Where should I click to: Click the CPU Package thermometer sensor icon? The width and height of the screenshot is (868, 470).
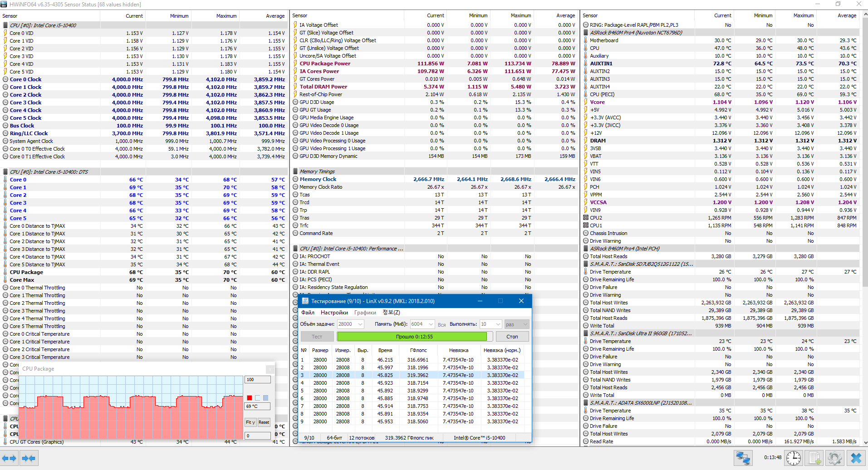coord(5,272)
